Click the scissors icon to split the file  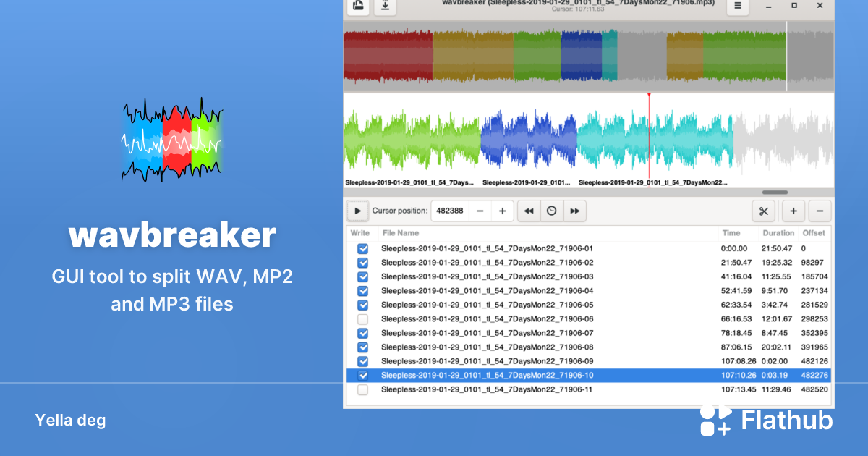(x=764, y=211)
